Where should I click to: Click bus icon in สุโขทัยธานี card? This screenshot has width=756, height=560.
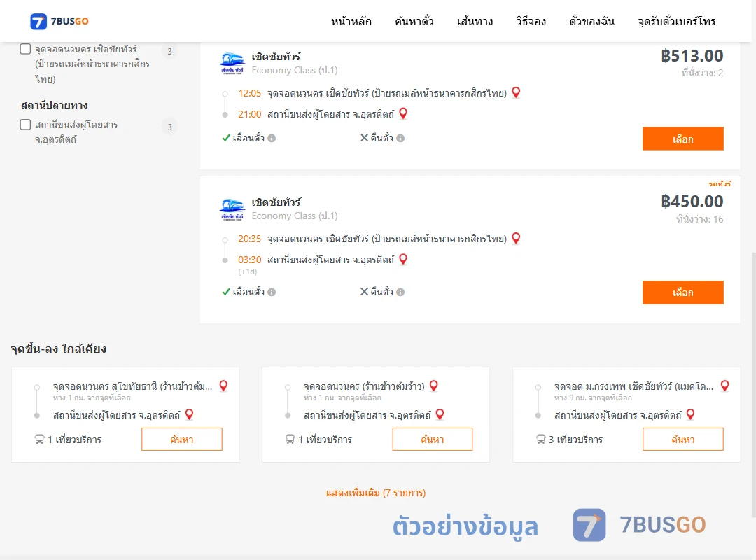39,440
